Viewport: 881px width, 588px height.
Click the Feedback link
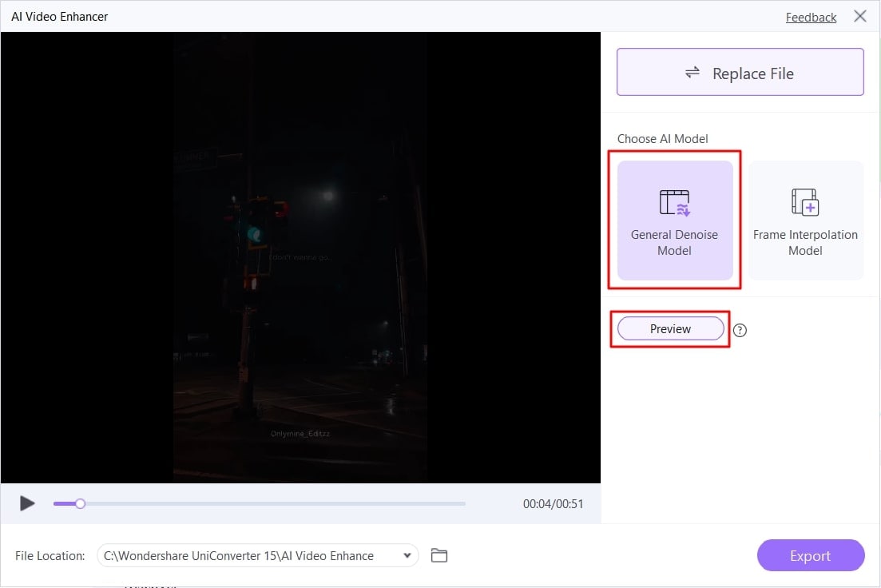click(x=811, y=18)
